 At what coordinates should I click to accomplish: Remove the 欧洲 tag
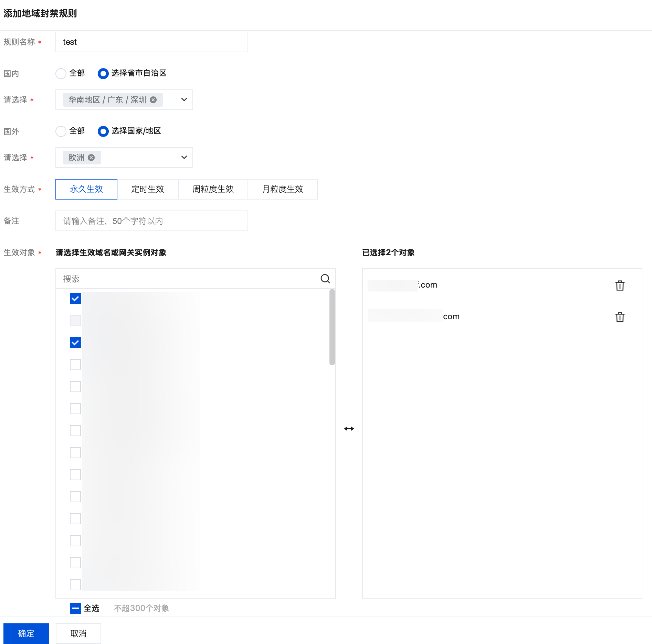point(91,158)
